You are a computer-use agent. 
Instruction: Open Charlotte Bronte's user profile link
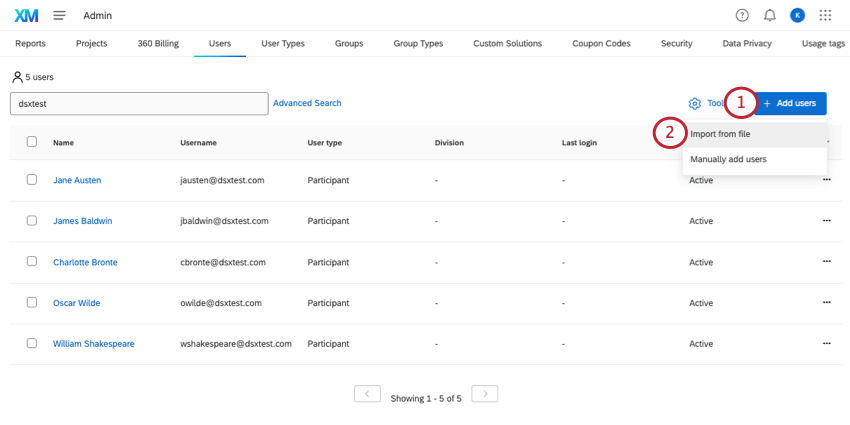85,262
